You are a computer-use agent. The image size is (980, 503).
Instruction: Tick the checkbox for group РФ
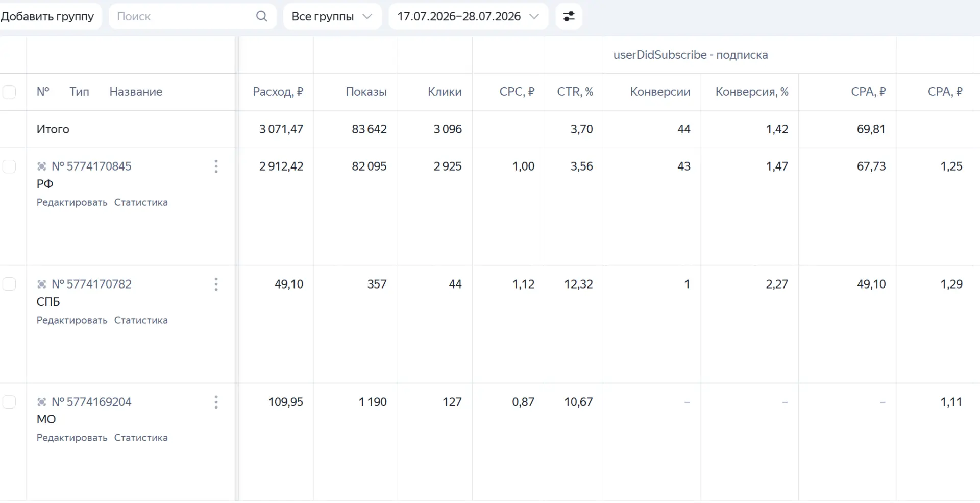pos(9,166)
